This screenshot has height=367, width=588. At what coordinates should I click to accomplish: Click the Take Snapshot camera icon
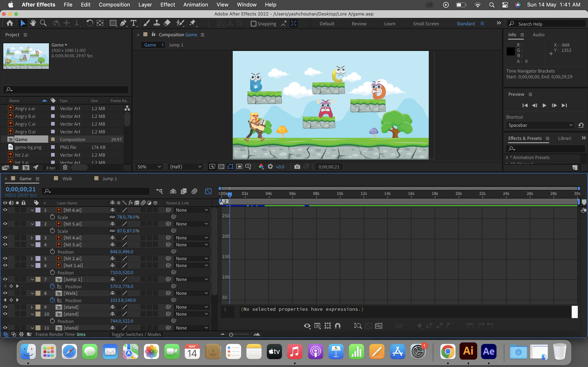click(x=297, y=167)
